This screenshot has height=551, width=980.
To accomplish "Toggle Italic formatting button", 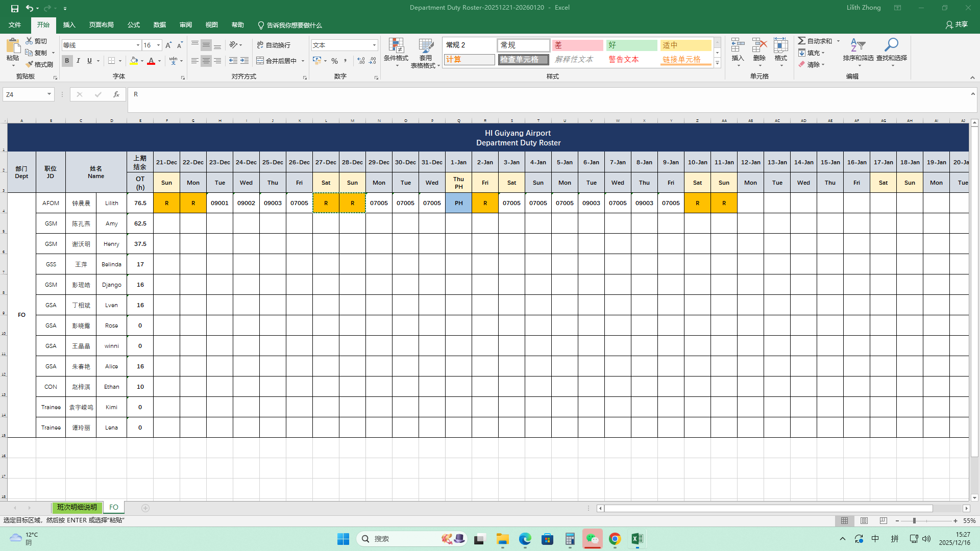I will pyautogui.click(x=78, y=61).
